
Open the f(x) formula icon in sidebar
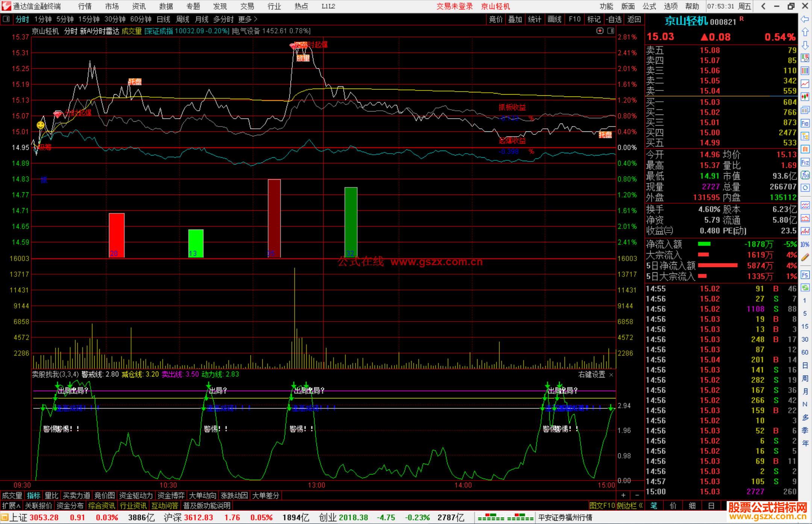coord(805,175)
